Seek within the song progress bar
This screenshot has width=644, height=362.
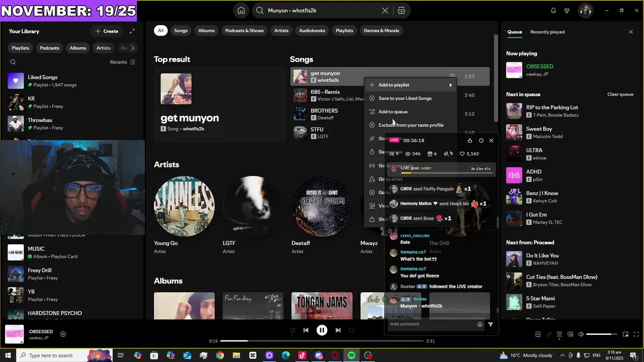click(x=322, y=341)
